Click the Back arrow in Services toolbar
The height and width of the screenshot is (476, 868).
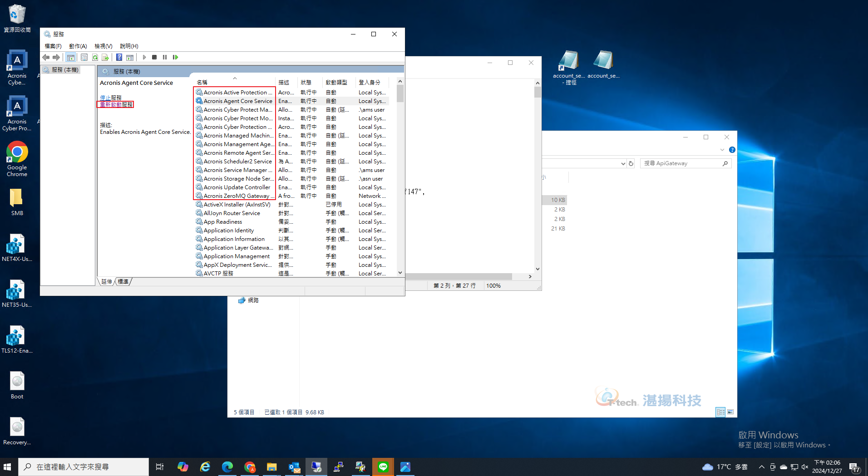[46, 57]
